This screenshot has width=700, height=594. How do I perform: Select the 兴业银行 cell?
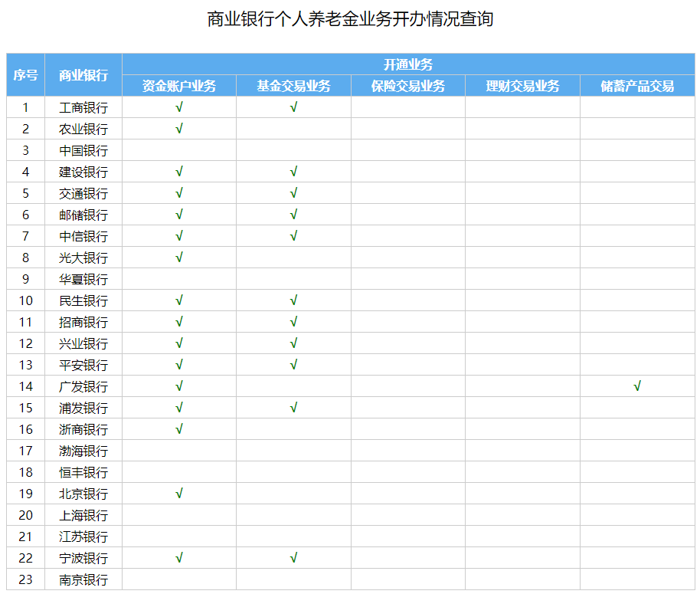(83, 343)
